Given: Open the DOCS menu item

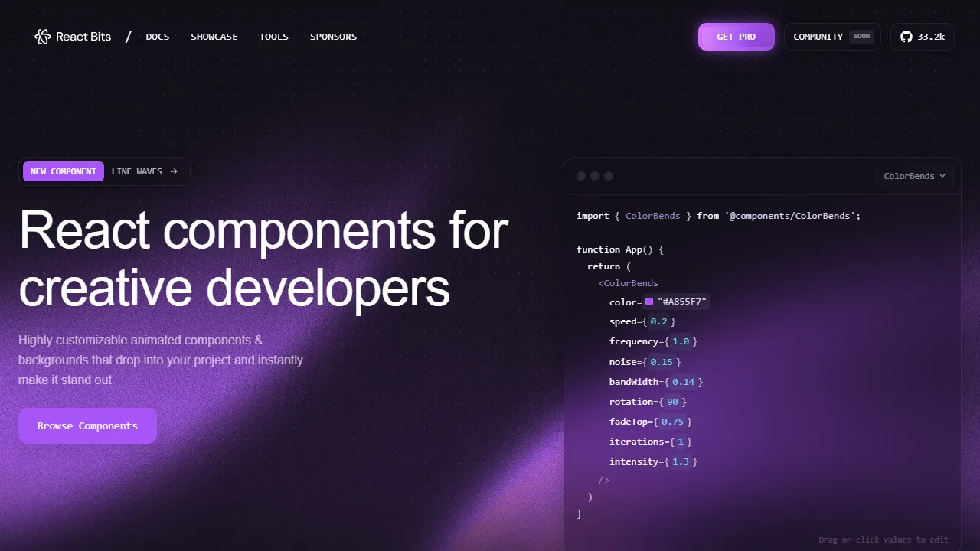Looking at the screenshot, I should (x=158, y=37).
